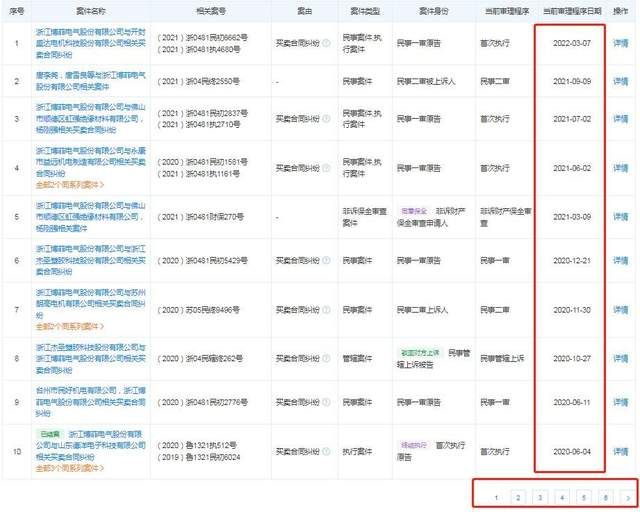Jump to pagination page 6
Image resolution: width=640 pixels, height=512 pixels.
tap(606, 498)
